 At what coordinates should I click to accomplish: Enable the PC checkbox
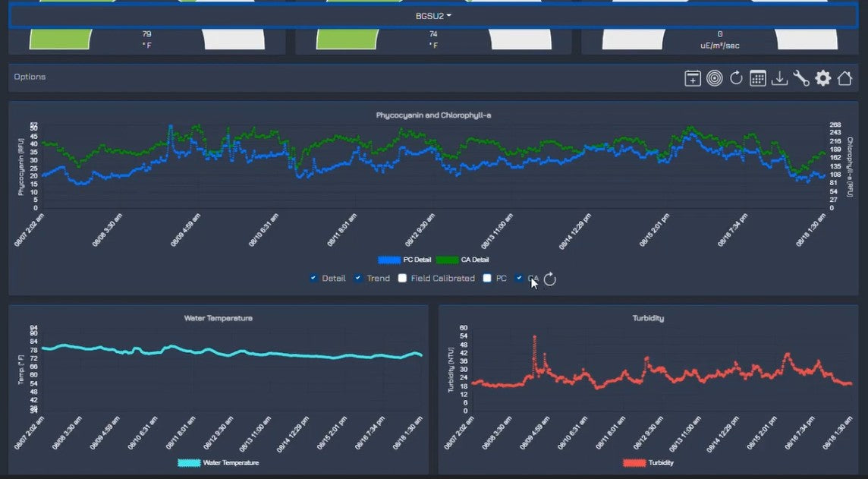click(x=487, y=279)
